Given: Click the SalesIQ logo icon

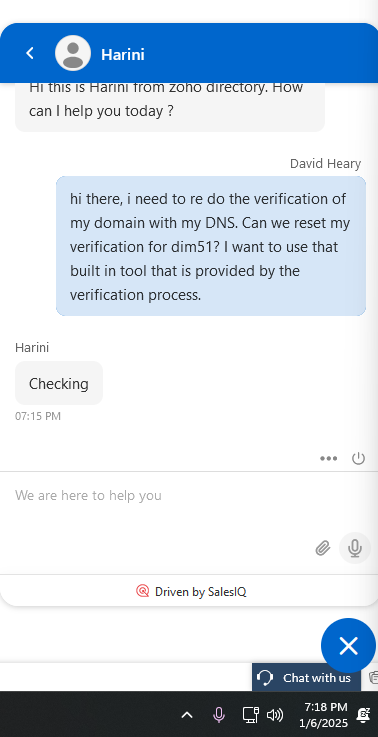Looking at the screenshot, I should (x=142, y=591).
